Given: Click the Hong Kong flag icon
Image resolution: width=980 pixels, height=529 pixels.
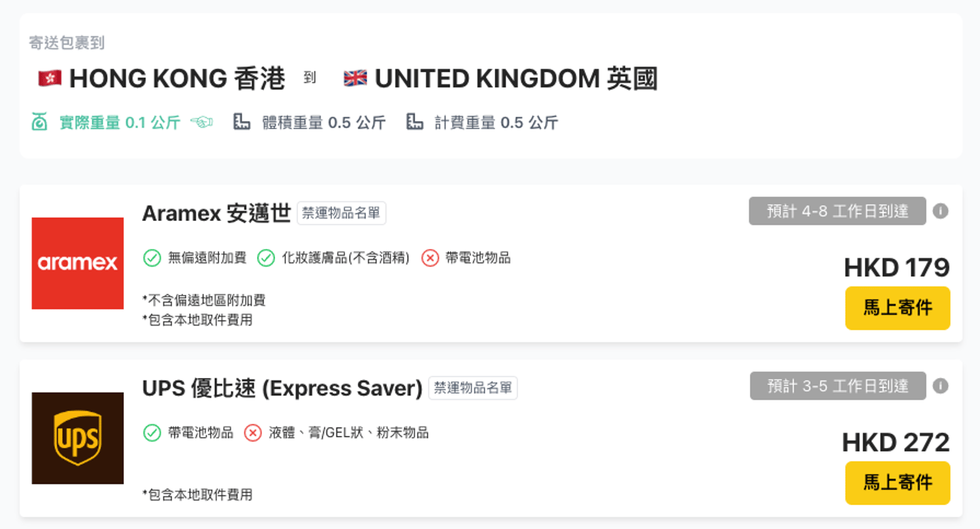Looking at the screenshot, I should click(50, 79).
